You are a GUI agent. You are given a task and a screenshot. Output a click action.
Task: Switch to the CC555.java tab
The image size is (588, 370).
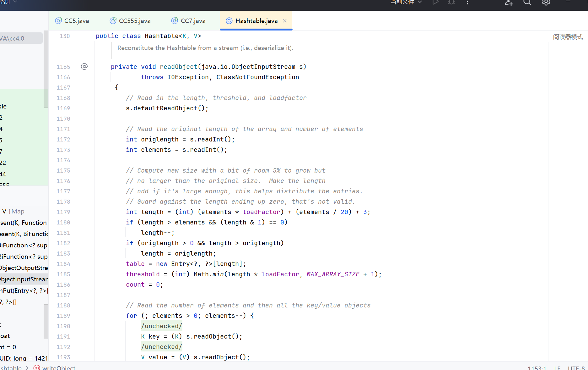coord(134,20)
